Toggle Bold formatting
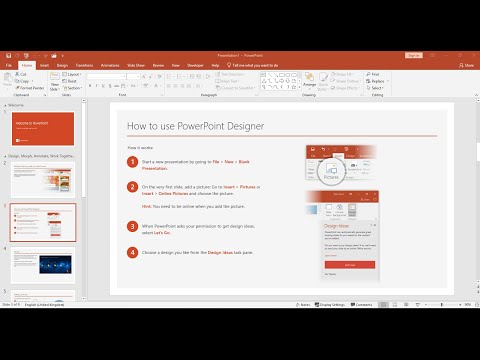480x360 pixels. pyautogui.click(x=90, y=86)
